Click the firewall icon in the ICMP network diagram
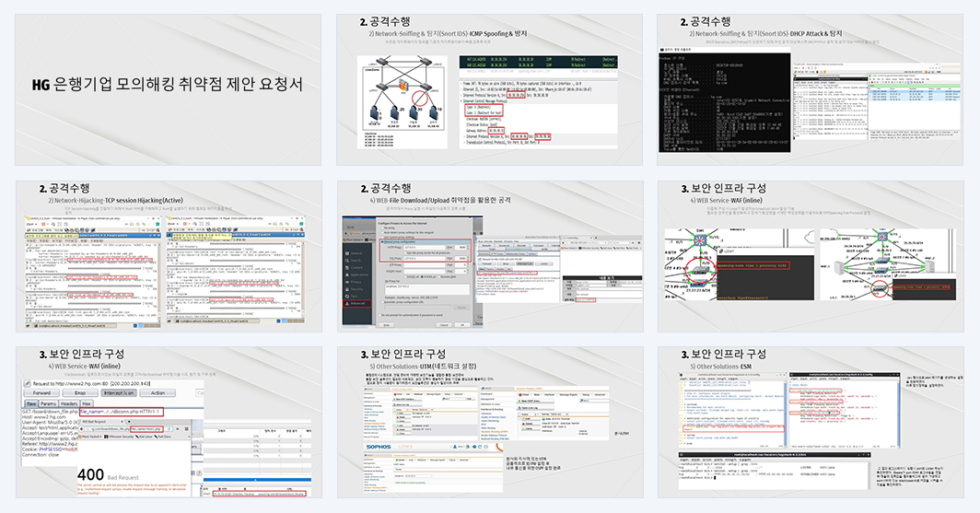The height and width of the screenshot is (513, 980). [403, 85]
